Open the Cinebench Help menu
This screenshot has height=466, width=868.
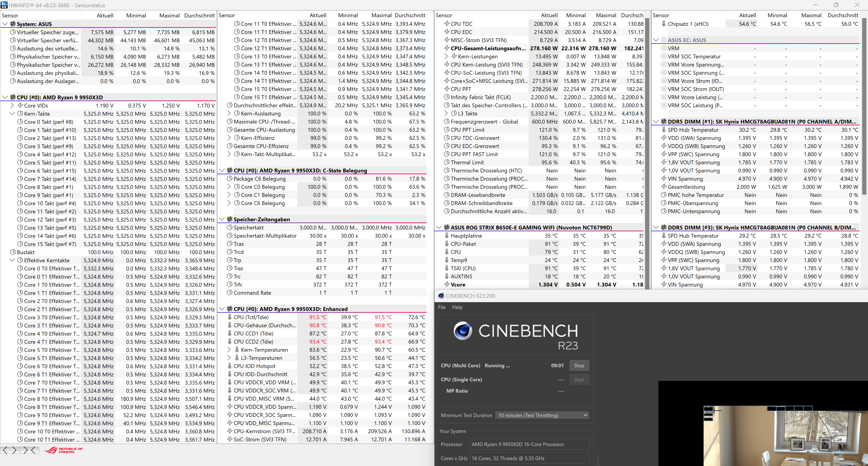[x=457, y=307]
